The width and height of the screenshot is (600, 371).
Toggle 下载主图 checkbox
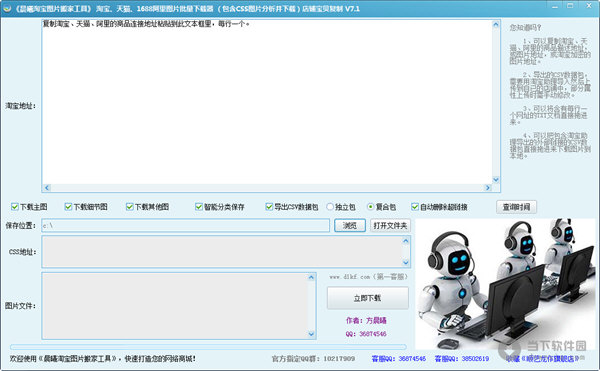[15, 207]
